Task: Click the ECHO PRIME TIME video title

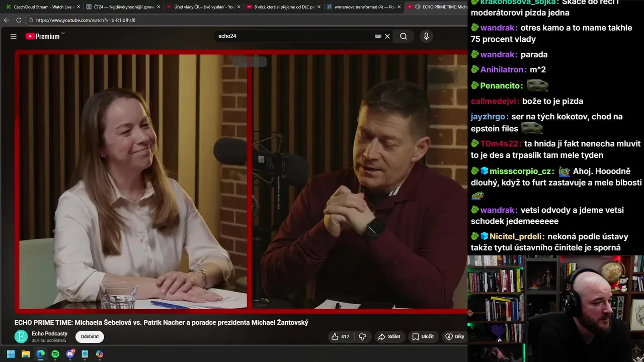Action: (x=162, y=323)
